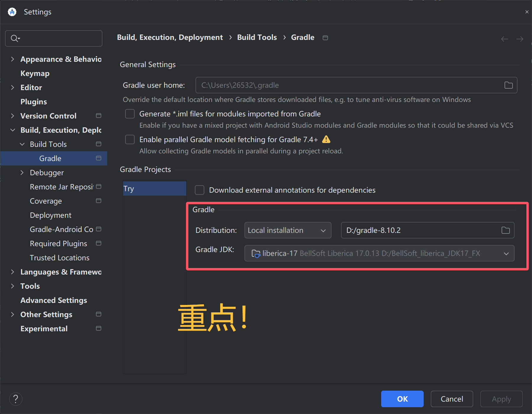This screenshot has width=532, height=414.
Task: Select the Coverage settings item
Action: (x=46, y=201)
